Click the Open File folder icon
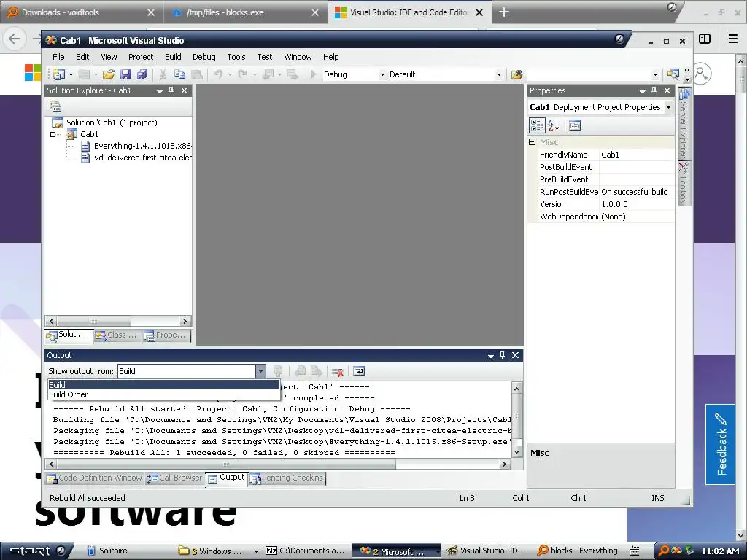This screenshot has width=747, height=560. [x=109, y=74]
